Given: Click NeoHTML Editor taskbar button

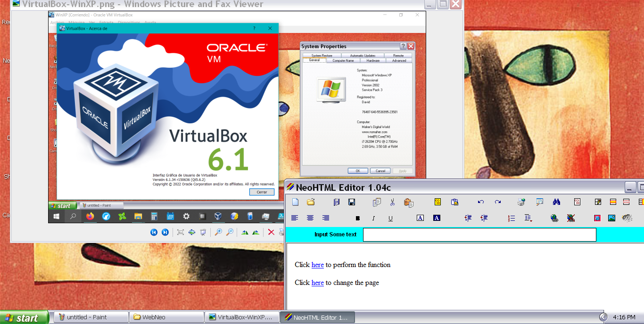Looking at the screenshot, I should (317, 317).
